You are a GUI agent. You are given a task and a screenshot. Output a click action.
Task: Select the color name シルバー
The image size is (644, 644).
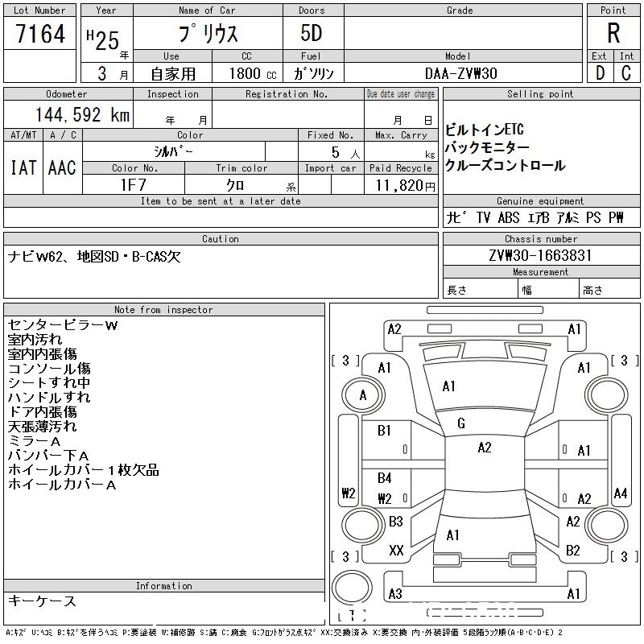(173, 151)
